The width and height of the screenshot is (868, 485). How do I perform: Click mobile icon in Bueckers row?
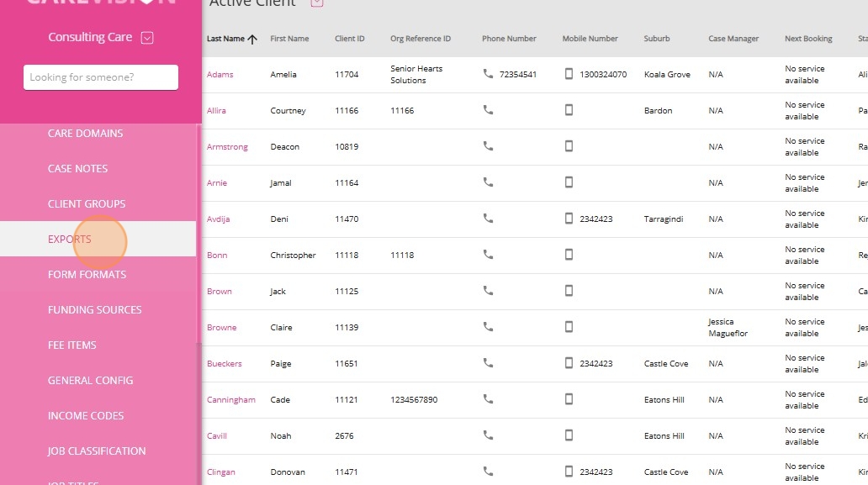coord(569,363)
